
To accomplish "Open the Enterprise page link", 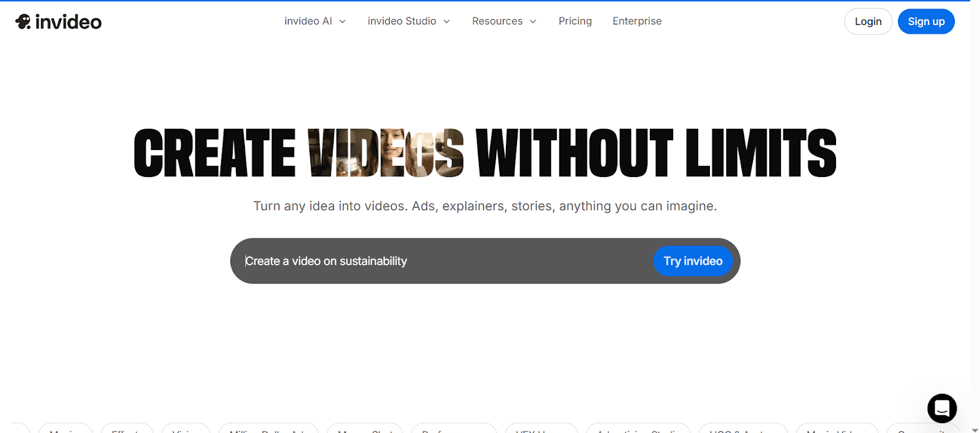I will coord(637,21).
